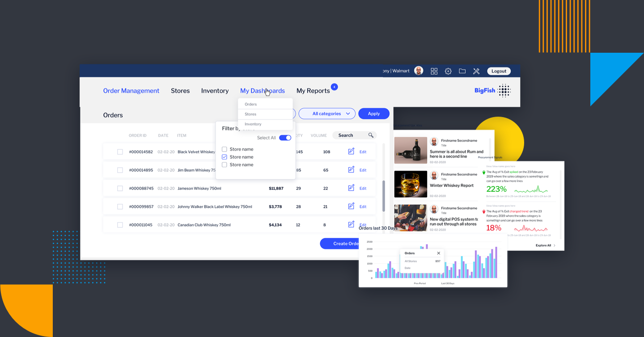
Task: Click the search magnifier icon
Action: [371, 135]
